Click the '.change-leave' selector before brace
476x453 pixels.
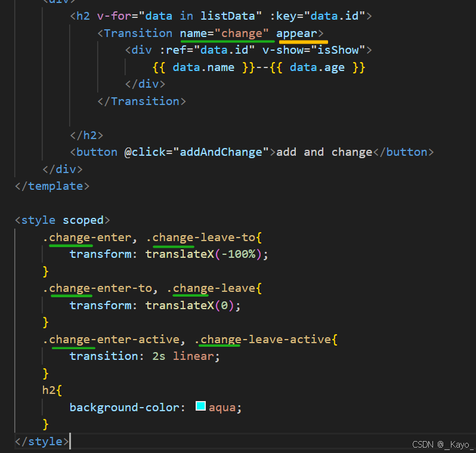[x=211, y=288]
